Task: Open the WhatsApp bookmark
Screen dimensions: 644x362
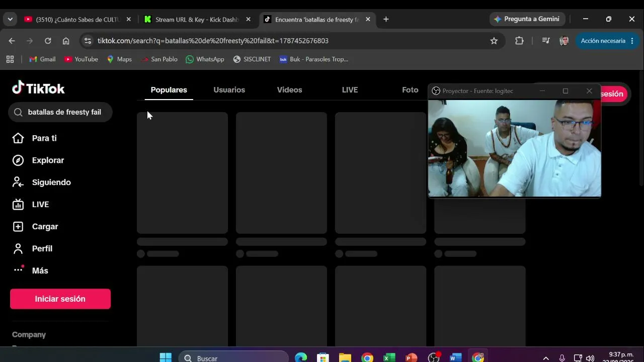Action: (205, 59)
